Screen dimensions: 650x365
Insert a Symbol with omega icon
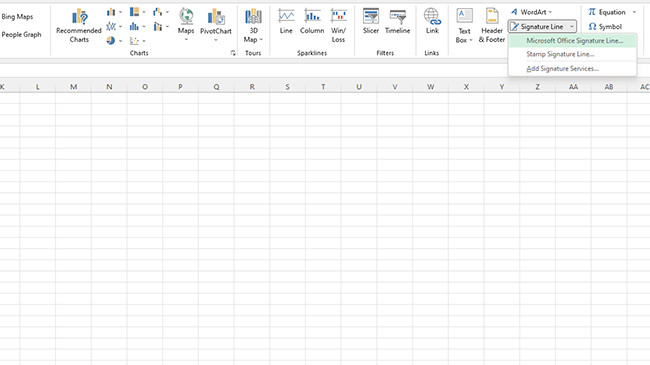[605, 27]
